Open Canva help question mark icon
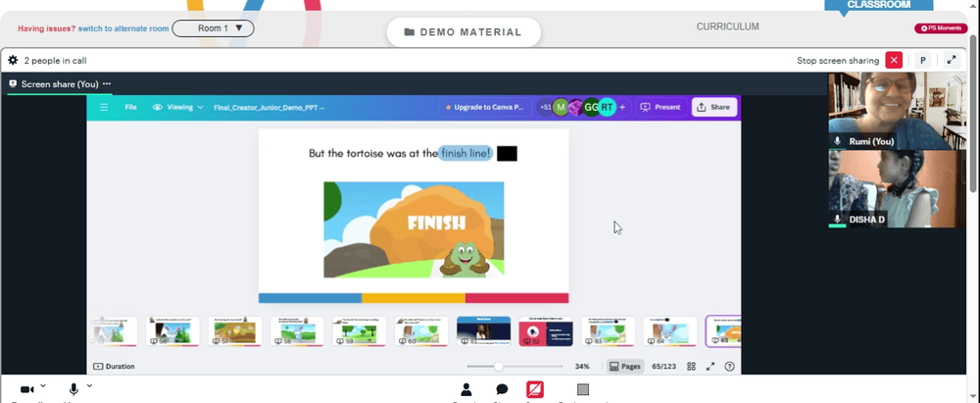This screenshot has height=403, width=980. tap(729, 366)
